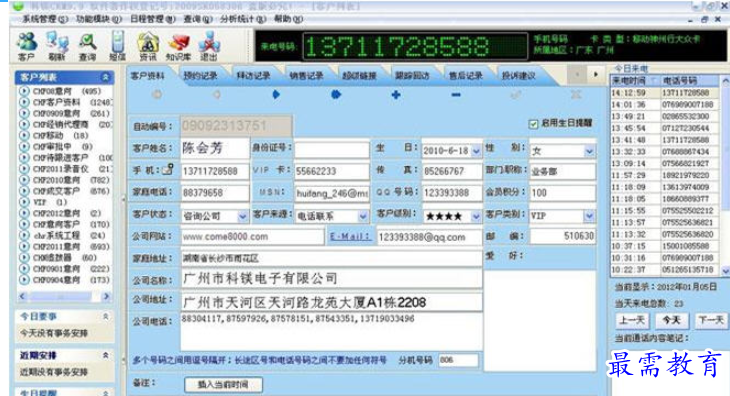This screenshot has height=396, width=730.
Task: Open the 短信 SMS phone icon
Action: [117, 45]
